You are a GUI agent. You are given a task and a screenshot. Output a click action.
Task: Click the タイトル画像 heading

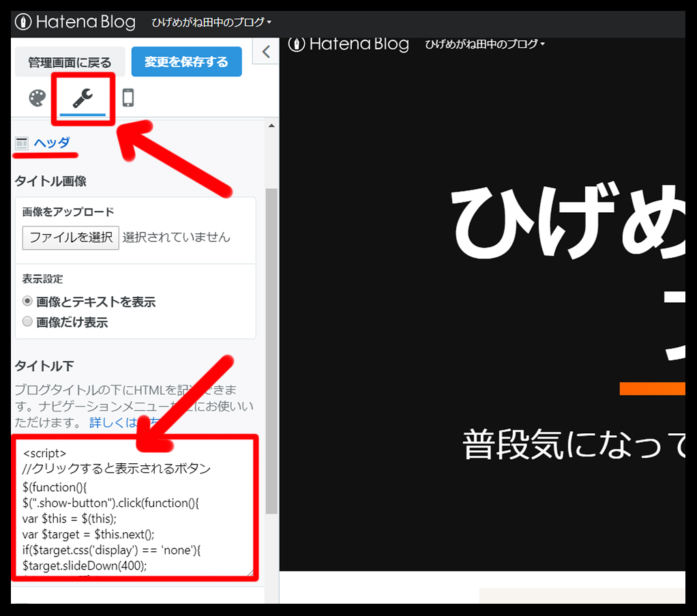click(50, 181)
